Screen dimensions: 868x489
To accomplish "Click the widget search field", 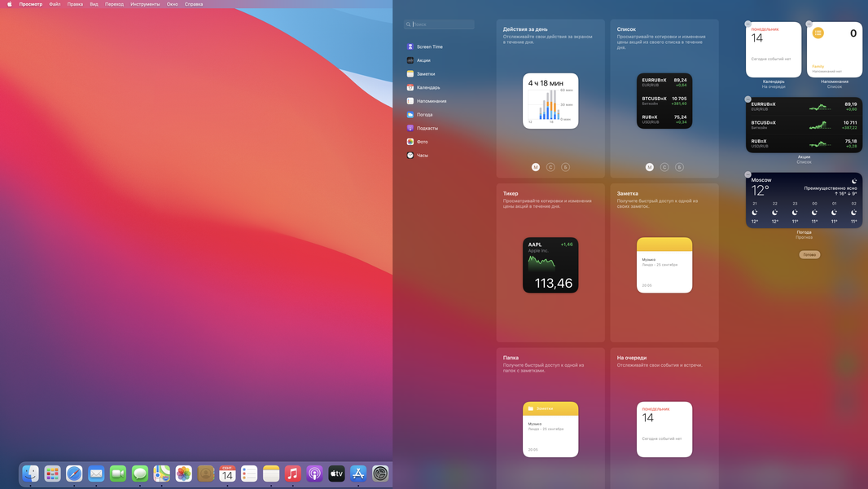I will tap(439, 24).
